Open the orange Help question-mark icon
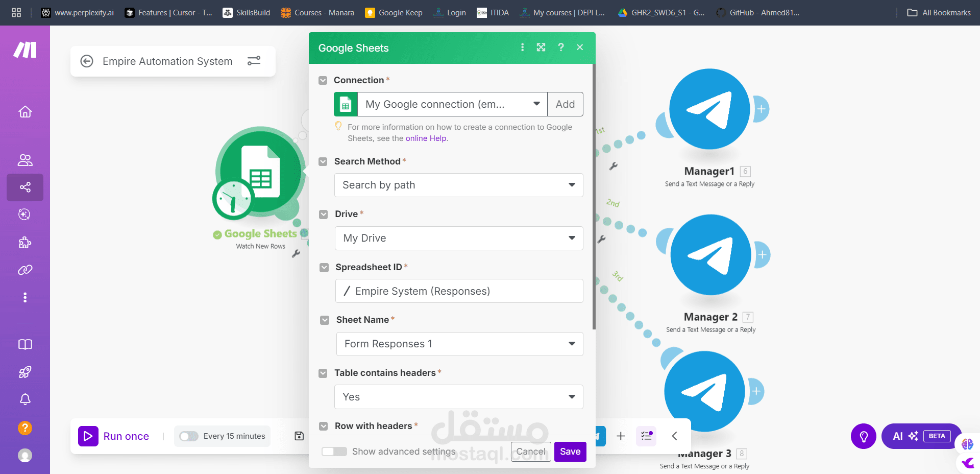980x474 pixels. coord(25,428)
